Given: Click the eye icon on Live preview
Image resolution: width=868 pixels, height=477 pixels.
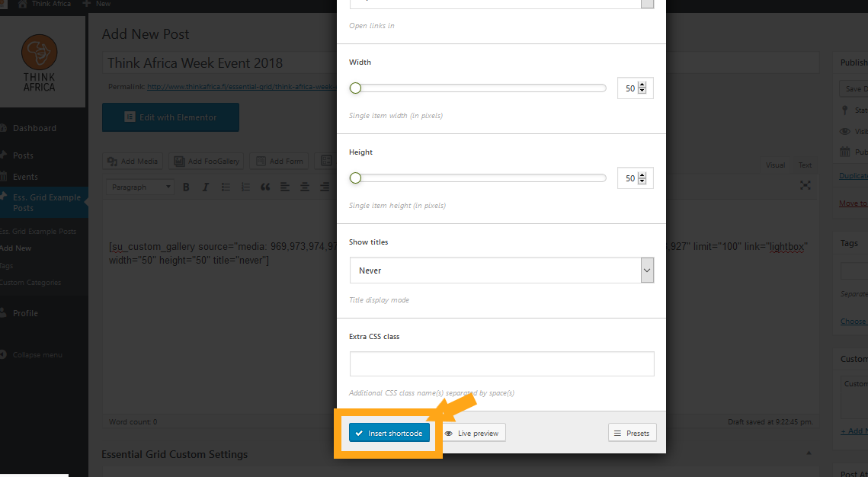Looking at the screenshot, I should click(x=449, y=434).
